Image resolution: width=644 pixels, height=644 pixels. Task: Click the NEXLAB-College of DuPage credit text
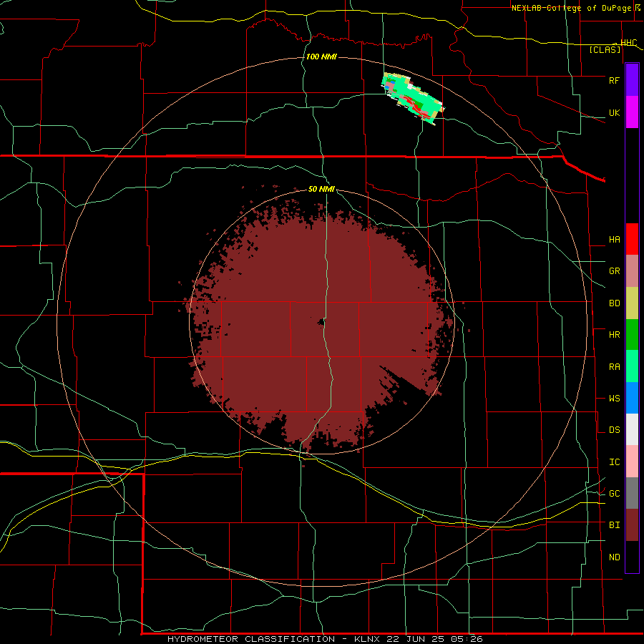(x=571, y=8)
